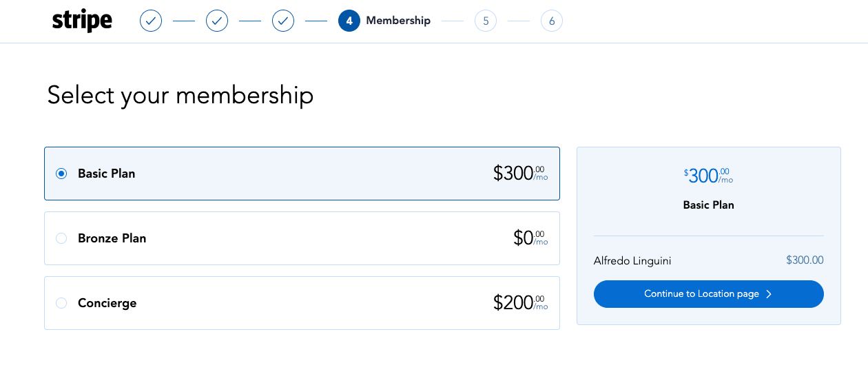Click the chevron arrow on Continue button
The image size is (868, 365).
pos(769,294)
